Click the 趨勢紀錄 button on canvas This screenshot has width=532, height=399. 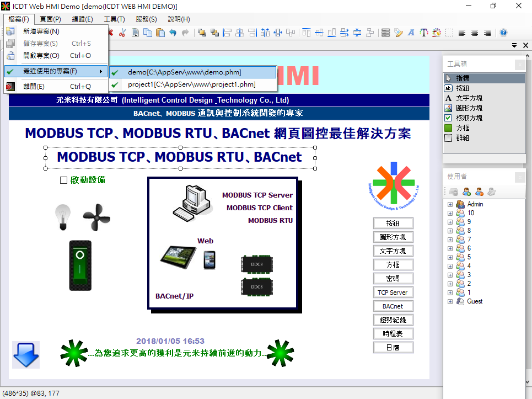pyautogui.click(x=393, y=320)
